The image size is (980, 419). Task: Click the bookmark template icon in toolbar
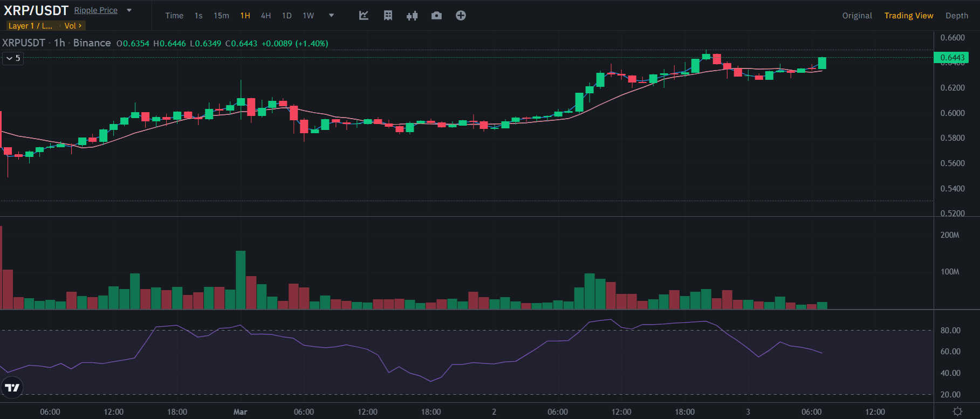[x=388, y=16]
